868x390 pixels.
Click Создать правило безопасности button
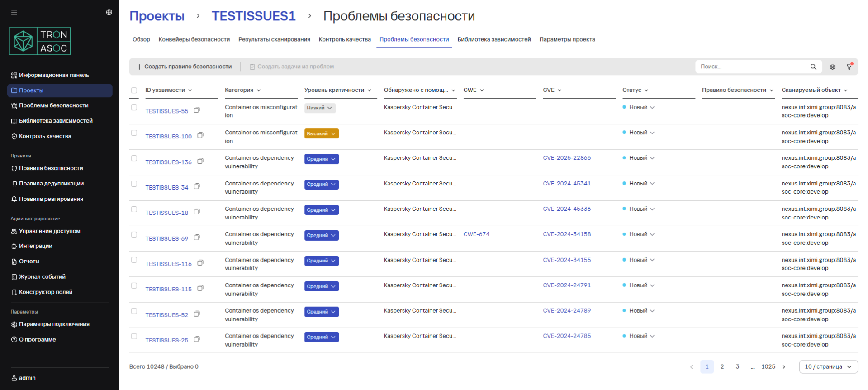(x=184, y=67)
